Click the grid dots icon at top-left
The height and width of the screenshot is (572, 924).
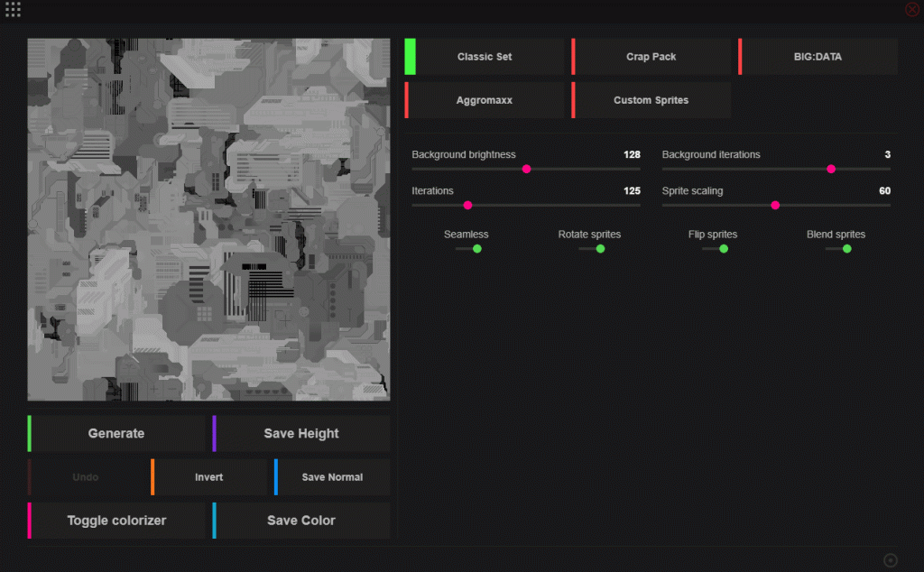pos(13,10)
